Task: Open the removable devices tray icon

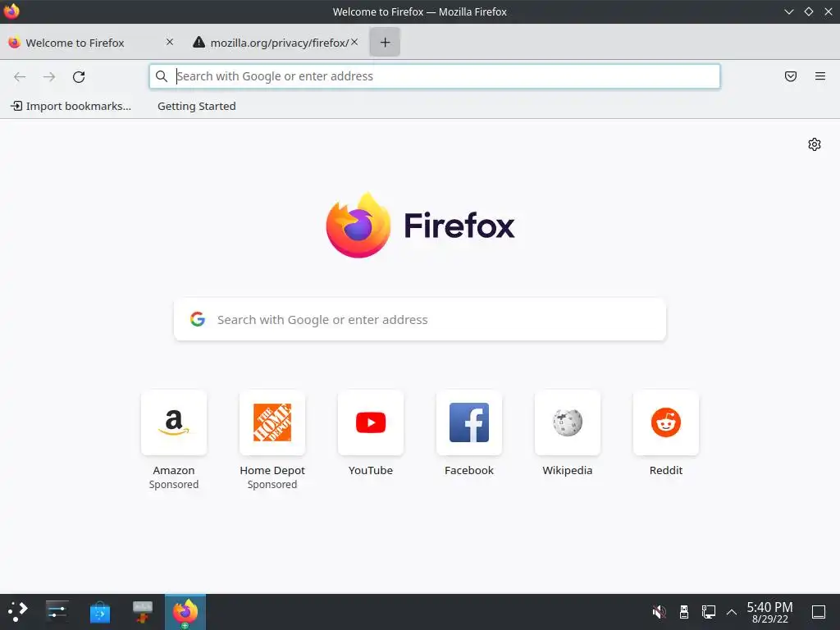Action: [x=683, y=612]
